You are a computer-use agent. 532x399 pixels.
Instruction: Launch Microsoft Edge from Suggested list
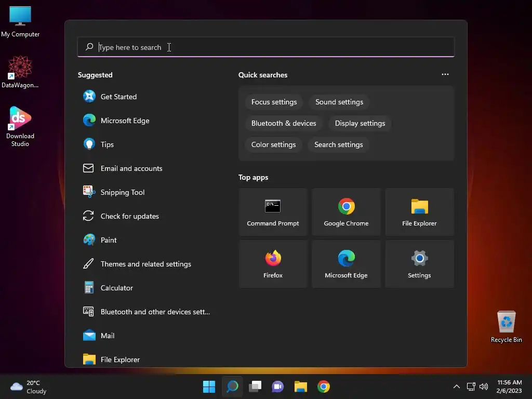pos(148,121)
